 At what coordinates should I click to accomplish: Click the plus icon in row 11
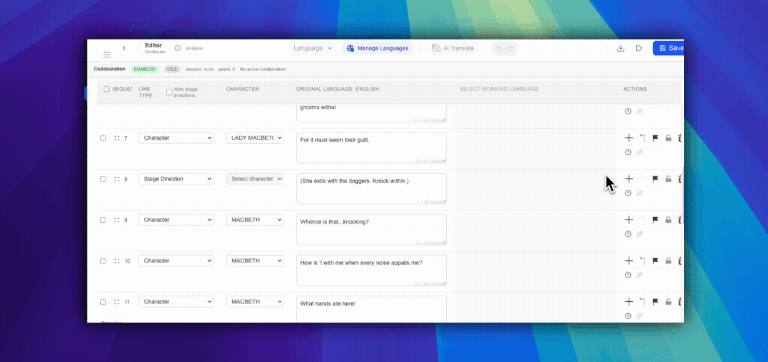[629, 302]
